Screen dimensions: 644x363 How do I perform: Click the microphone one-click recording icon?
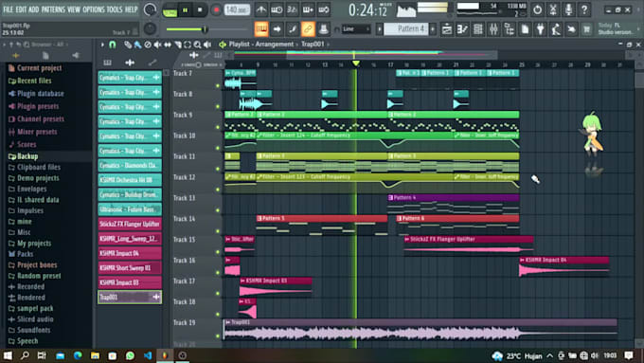pos(569,9)
